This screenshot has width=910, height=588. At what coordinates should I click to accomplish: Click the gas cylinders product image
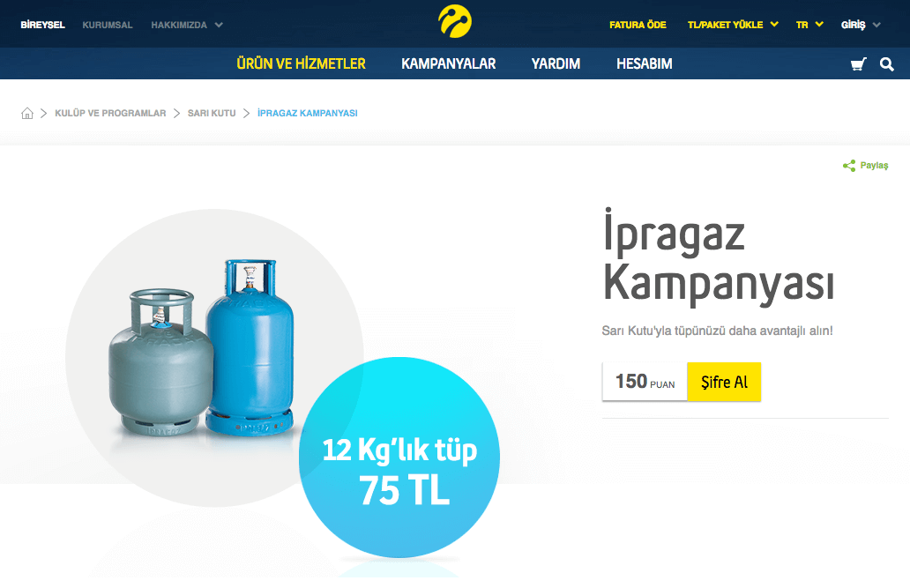[202, 348]
